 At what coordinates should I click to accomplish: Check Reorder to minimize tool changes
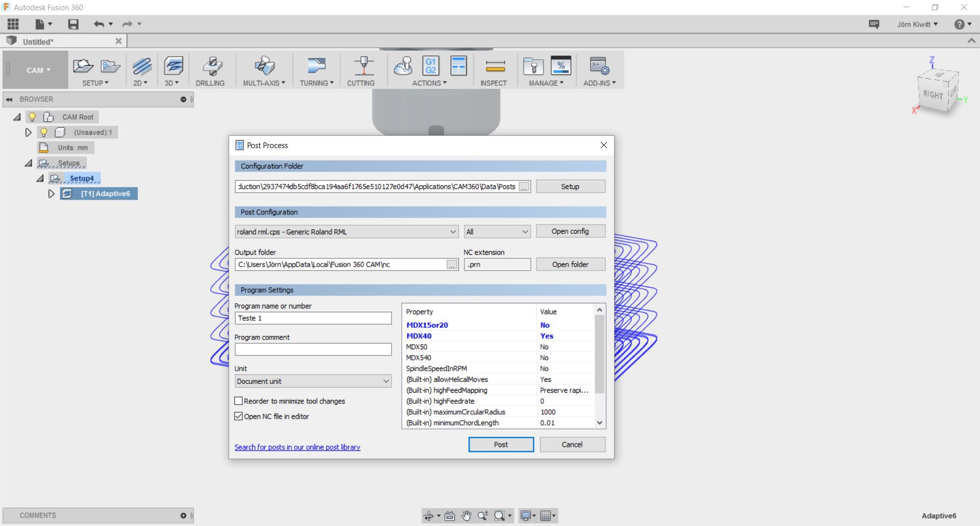tap(238, 401)
